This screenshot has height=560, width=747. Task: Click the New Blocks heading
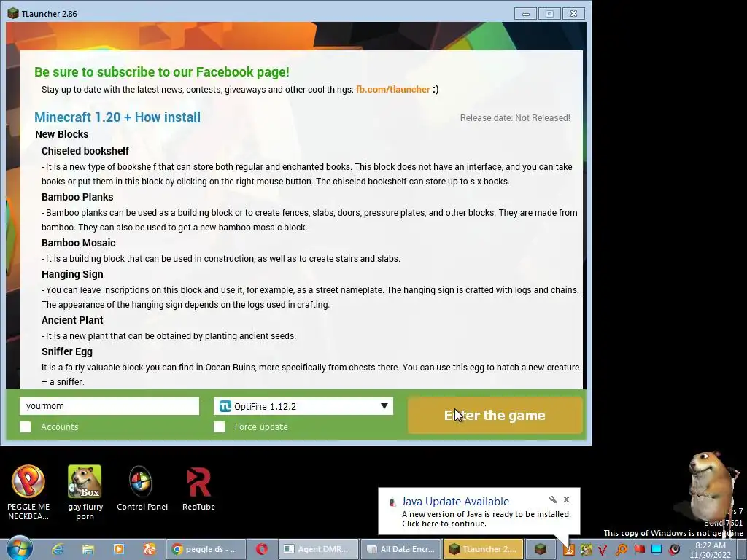coord(62,134)
